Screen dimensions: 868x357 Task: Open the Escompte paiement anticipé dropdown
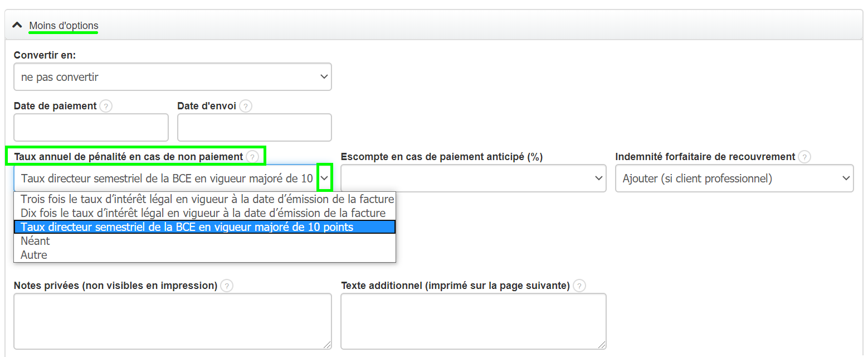coord(472,178)
